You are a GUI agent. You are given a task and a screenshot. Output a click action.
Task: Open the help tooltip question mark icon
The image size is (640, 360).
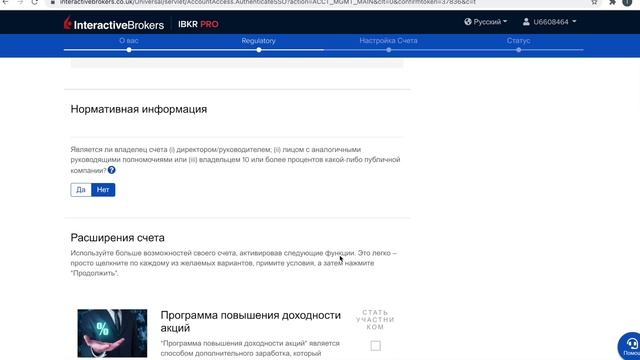[111, 170]
